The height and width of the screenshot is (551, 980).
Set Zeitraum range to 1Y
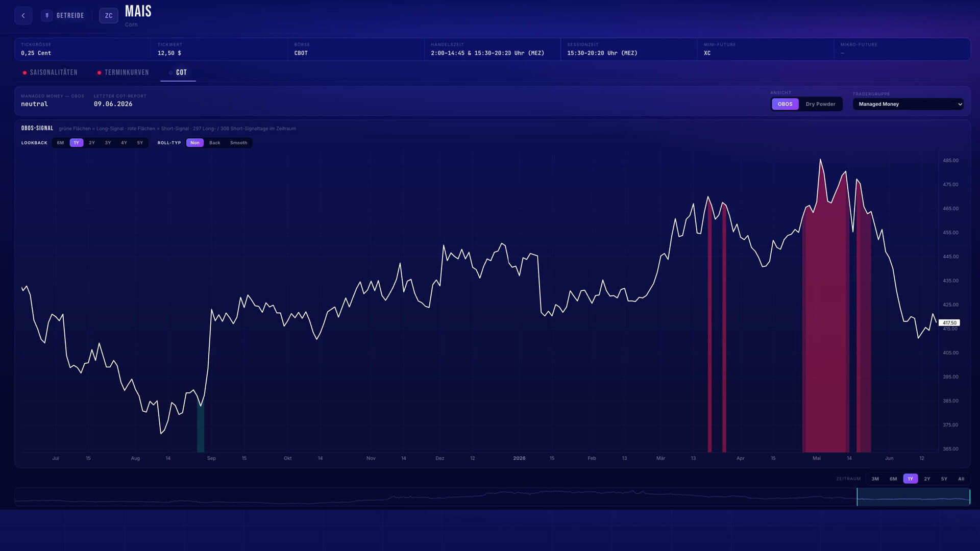click(911, 479)
